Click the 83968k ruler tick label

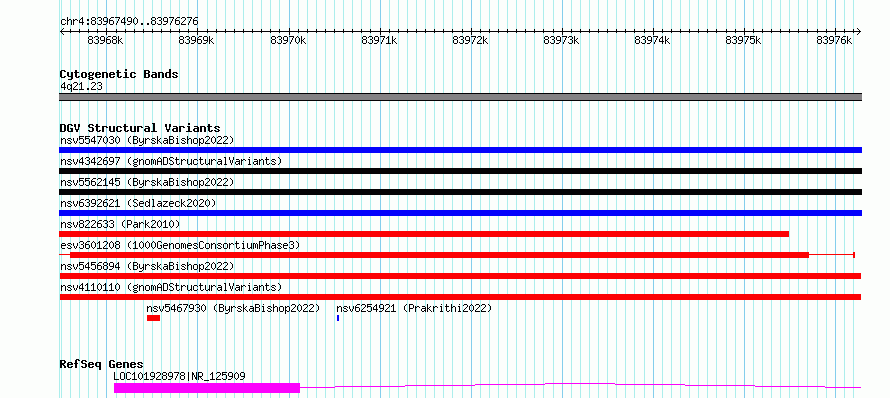[x=106, y=41]
